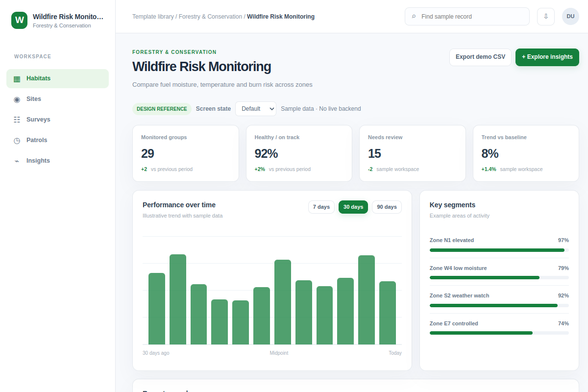
Task: Click the download arrow icon button
Action: [x=546, y=16]
